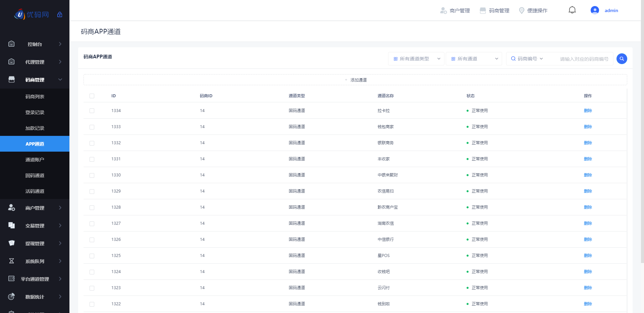Check the checkbox for row ID 1334
Image resolution: width=644 pixels, height=313 pixels.
pos(92,111)
